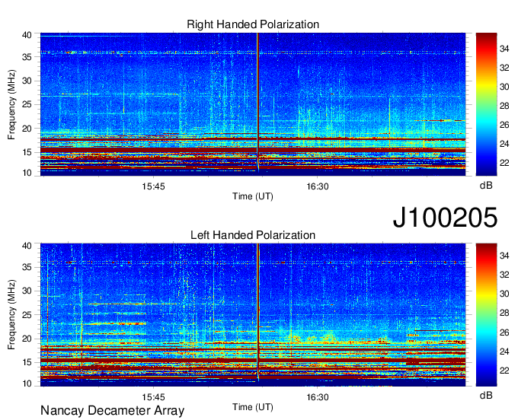Click the Frequency (MHz) label of top plot

click(x=11, y=104)
